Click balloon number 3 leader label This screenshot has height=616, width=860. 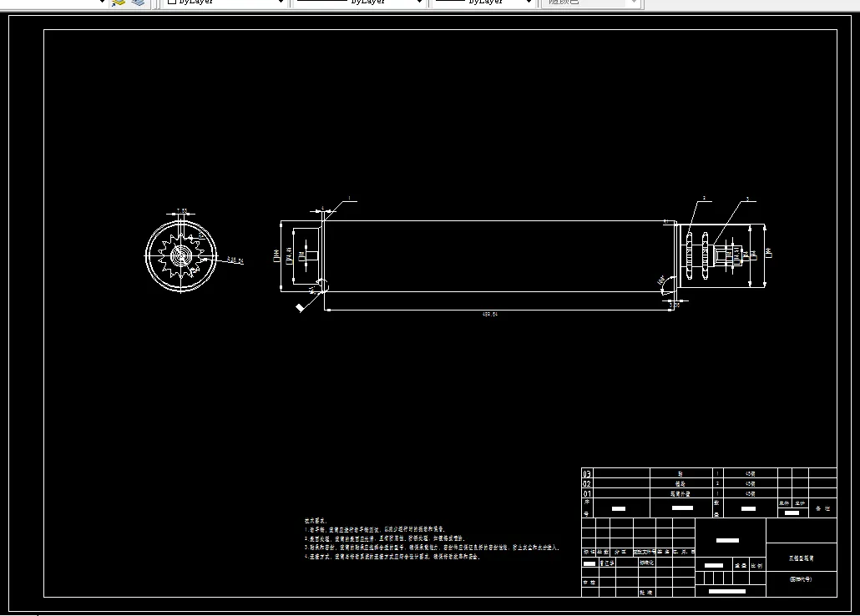click(x=747, y=199)
